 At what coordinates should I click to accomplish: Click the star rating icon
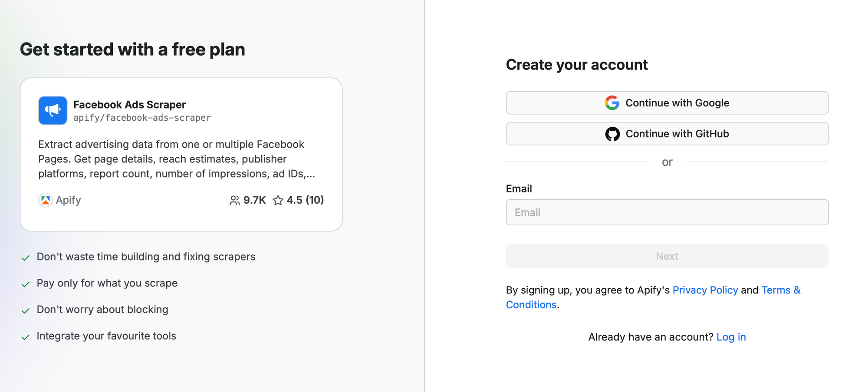278,200
